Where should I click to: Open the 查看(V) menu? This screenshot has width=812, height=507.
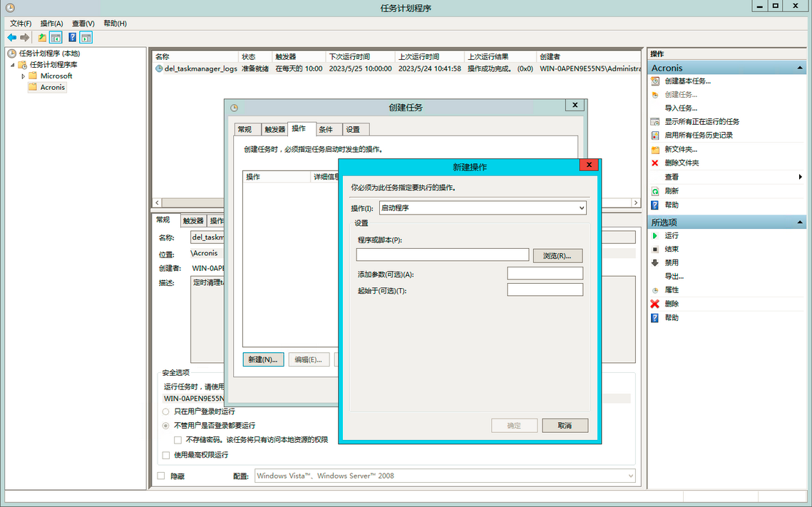coord(83,24)
